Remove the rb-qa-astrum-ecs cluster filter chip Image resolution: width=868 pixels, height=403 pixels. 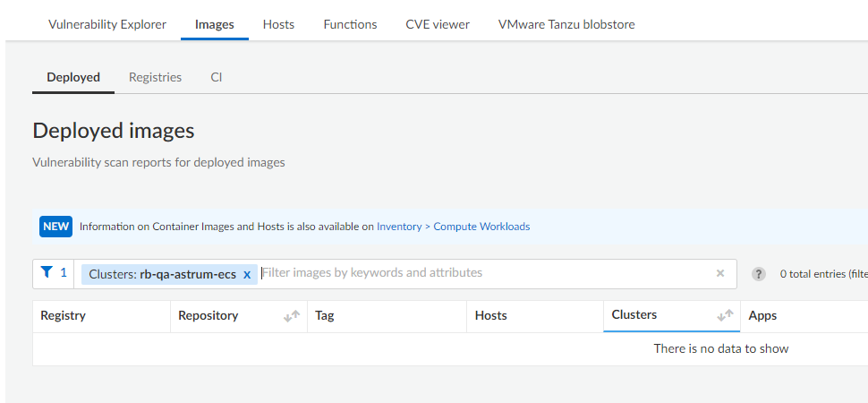click(x=247, y=275)
